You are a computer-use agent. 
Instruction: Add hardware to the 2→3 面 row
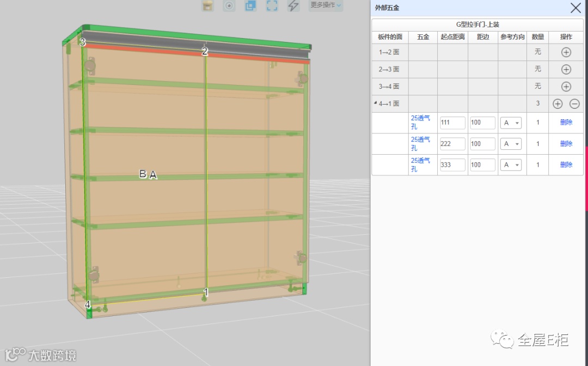click(x=566, y=69)
